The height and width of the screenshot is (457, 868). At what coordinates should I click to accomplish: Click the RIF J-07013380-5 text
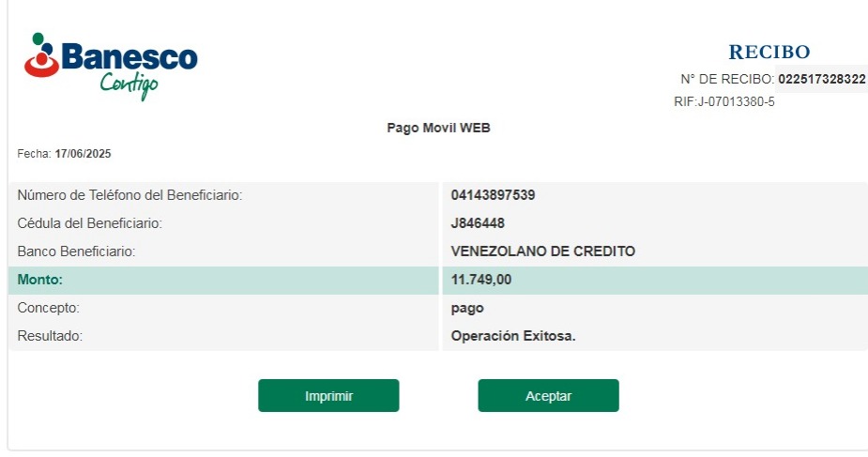(x=723, y=101)
